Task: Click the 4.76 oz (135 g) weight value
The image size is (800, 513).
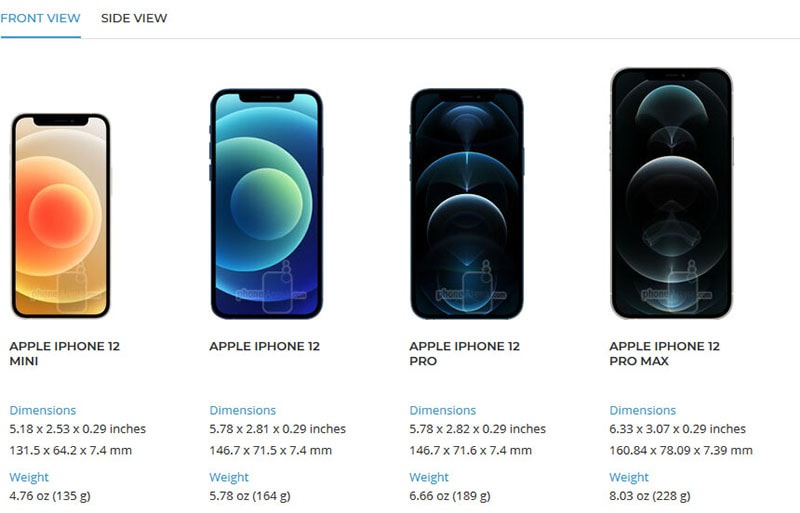Action: (x=50, y=496)
